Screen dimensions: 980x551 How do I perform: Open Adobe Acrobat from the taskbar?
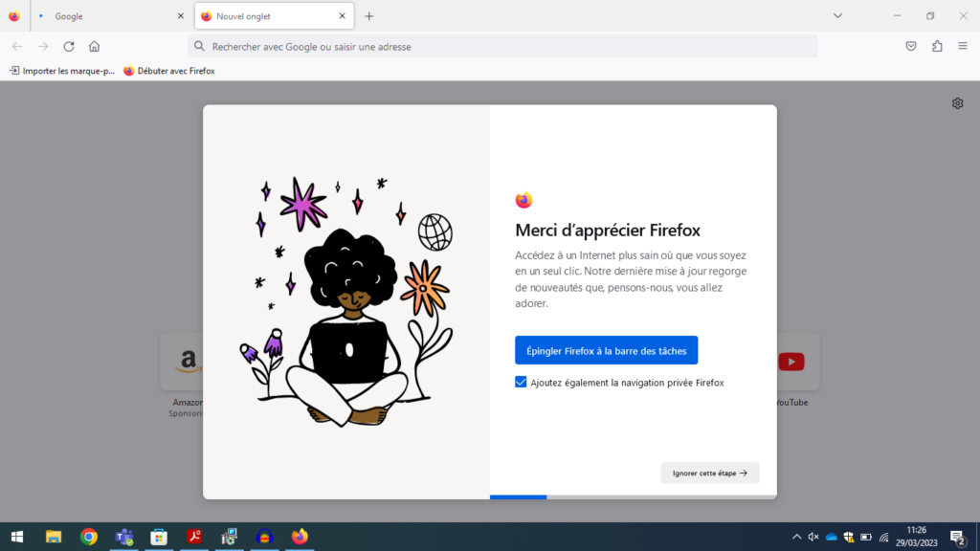193,537
